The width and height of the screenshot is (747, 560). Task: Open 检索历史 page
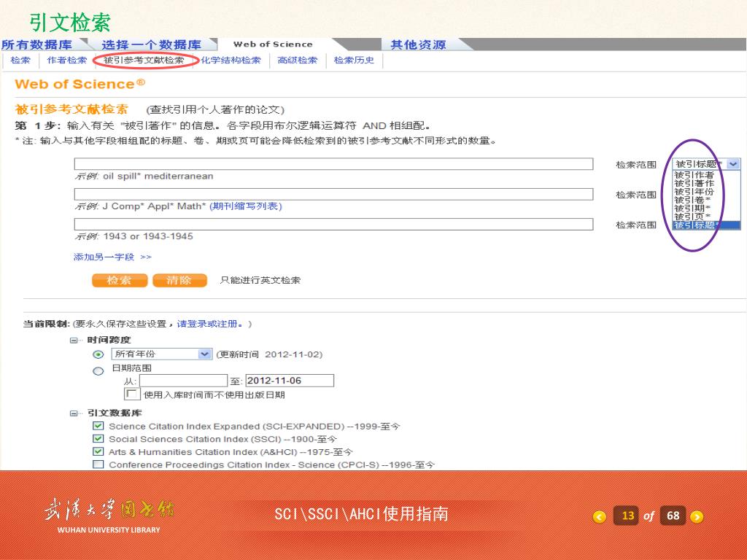point(354,61)
